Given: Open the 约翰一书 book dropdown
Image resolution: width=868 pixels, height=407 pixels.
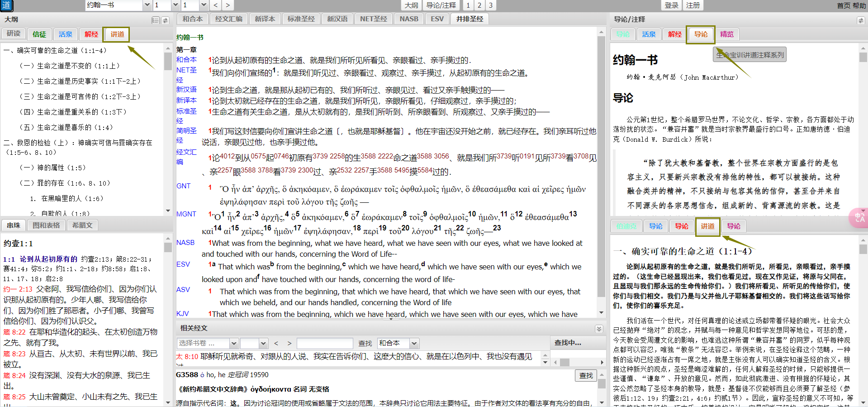Looking at the screenshot, I should click(147, 5).
